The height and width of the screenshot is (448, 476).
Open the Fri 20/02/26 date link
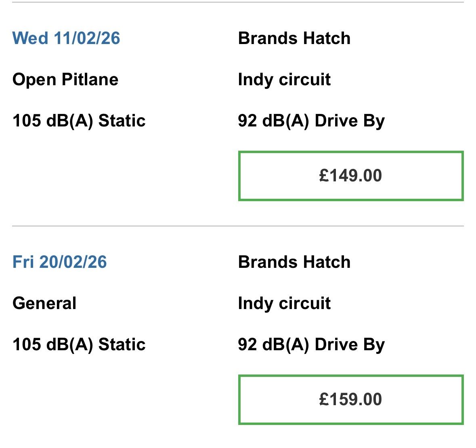[x=60, y=262]
